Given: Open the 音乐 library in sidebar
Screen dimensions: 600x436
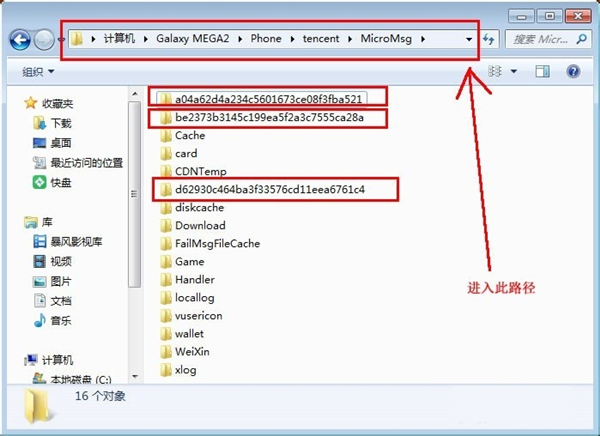Looking at the screenshot, I should click(x=39, y=320).
